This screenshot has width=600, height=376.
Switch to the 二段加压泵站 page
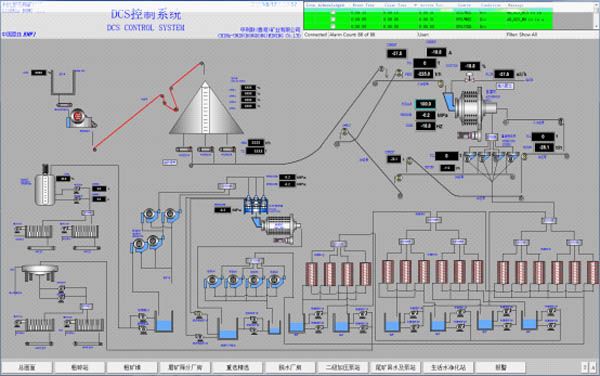coord(343,368)
